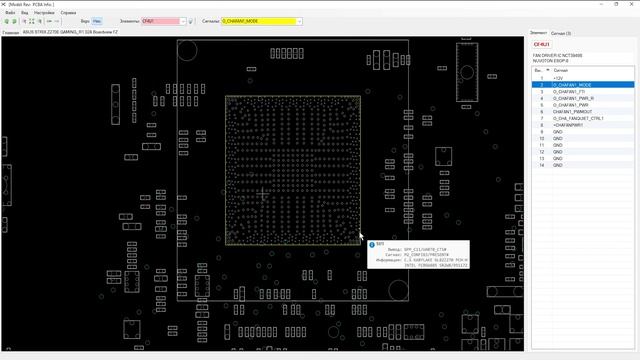Screen dimensions: 640x360
Task: Select pin 13 GND row
Action: tap(583, 158)
